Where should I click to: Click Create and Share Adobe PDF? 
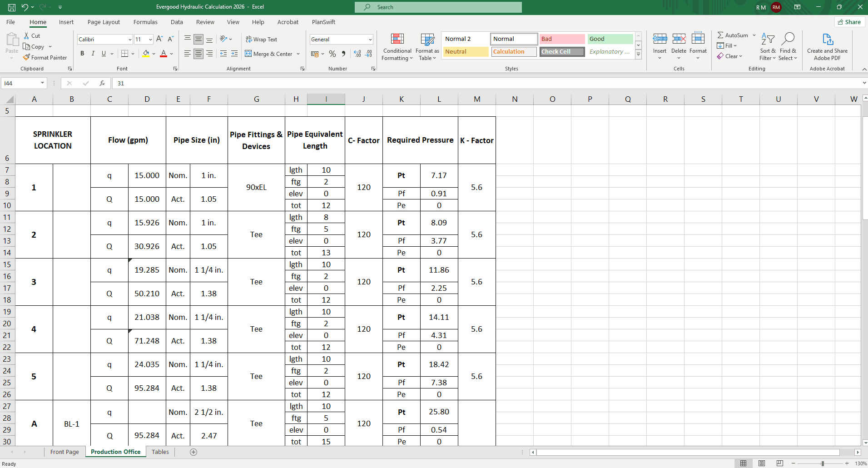[827, 46]
